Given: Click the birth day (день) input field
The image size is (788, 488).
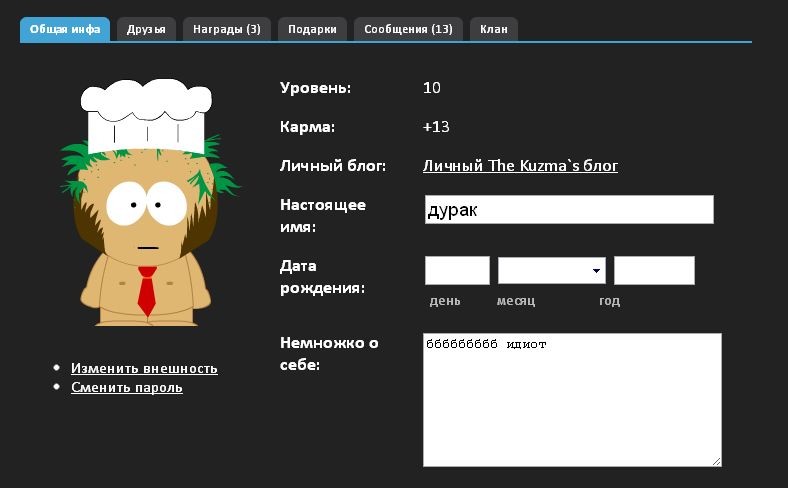Looking at the screenshot, I should pos(457,270).
